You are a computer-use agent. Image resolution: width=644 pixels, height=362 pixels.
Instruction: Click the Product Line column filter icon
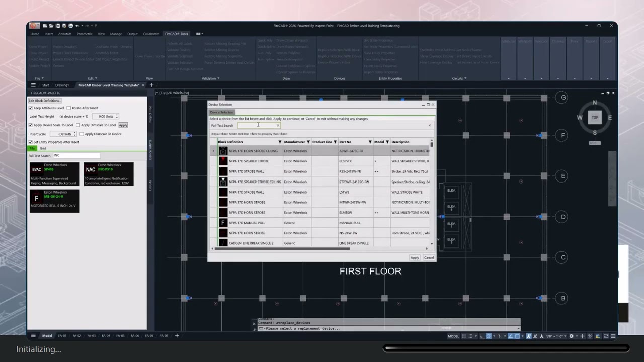click(x=335, y=142)
